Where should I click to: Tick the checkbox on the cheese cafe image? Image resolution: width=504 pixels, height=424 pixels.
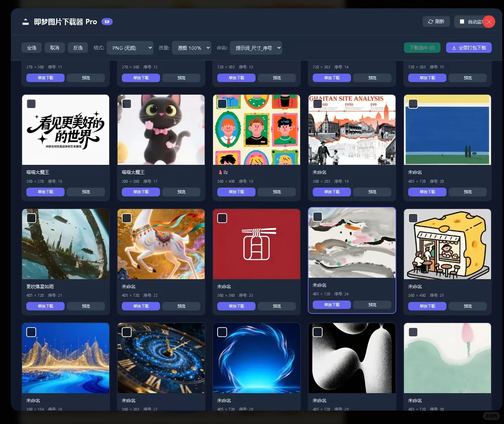(x=413, y=218)
